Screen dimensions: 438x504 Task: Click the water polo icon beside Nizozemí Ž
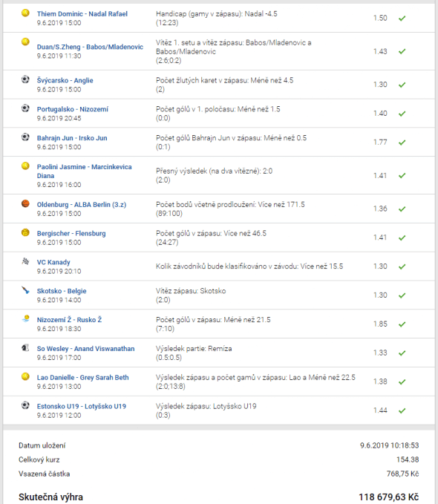click(25, 319)
